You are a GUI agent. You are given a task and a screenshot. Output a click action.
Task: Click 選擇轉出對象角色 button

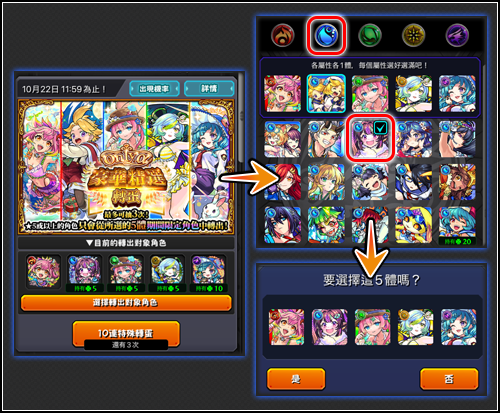(x=126, y=303)
